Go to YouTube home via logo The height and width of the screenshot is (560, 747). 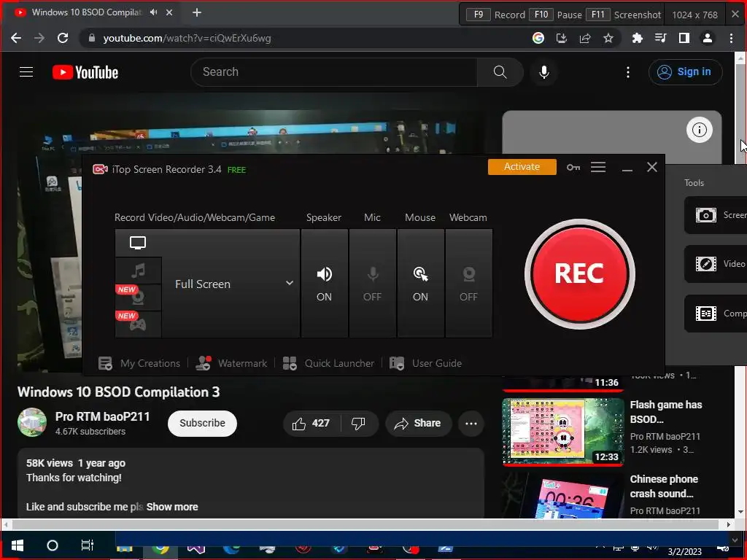(85, 72)
